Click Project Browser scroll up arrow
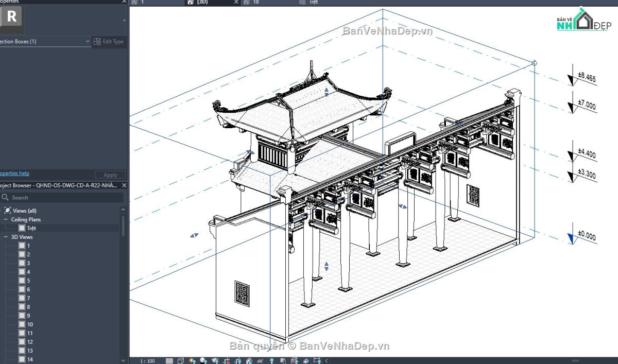Screen dimensions: 618x364 click(x=123, y=210)
